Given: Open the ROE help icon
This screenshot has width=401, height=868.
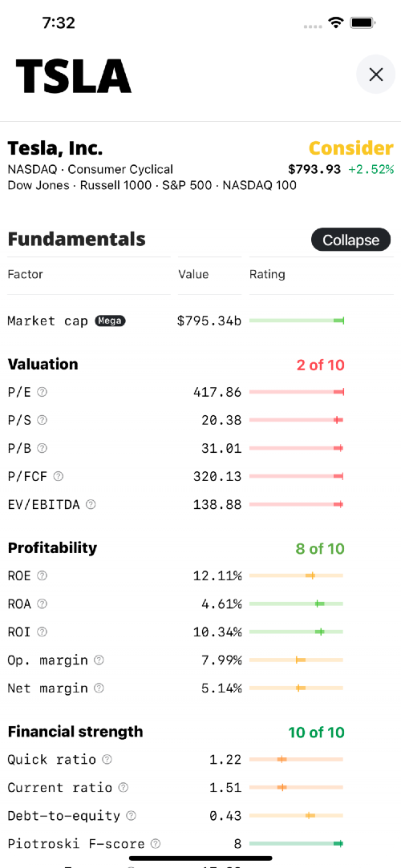Looking at the screenshot, I should tap(42, 575).
